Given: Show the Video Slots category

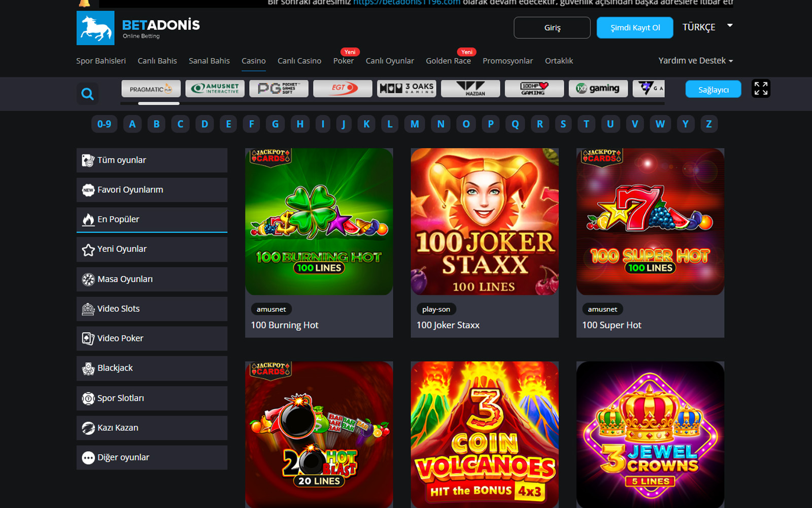Looking at the screenshot, I should point(152,309).
